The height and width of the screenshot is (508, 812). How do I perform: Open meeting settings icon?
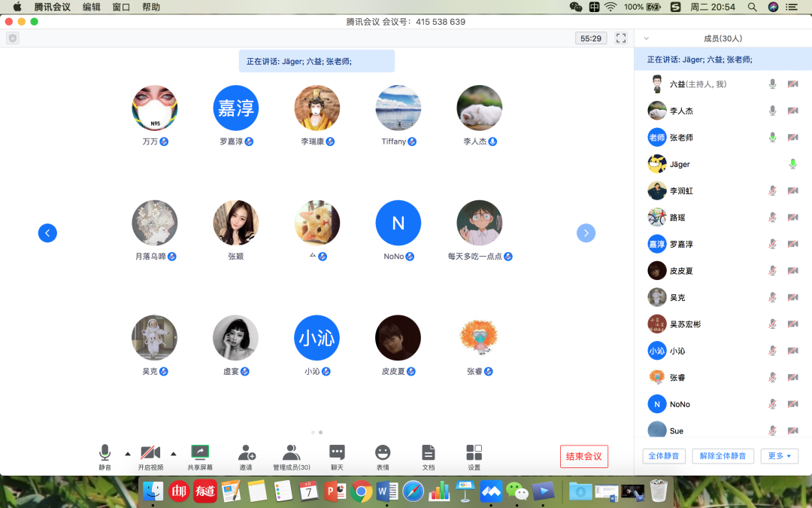pyautogui.click(x=474, y=452)
